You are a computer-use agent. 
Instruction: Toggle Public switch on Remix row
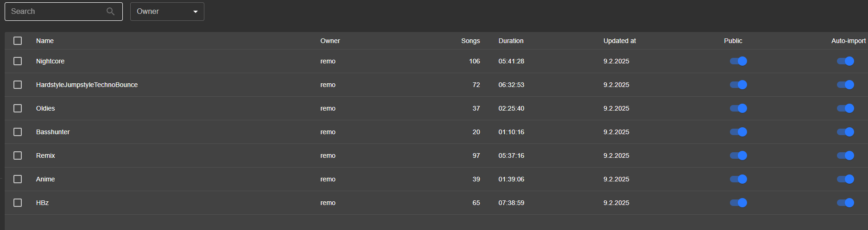click(x=738, y=155)
